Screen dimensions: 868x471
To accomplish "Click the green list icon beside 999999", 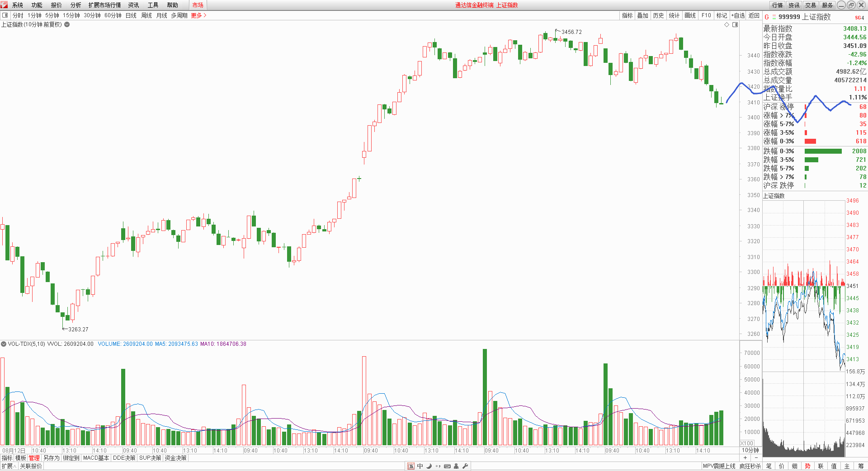I will tap(774, 17).
